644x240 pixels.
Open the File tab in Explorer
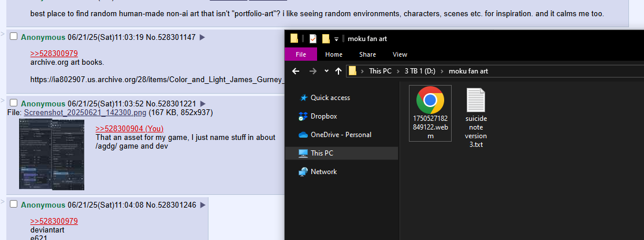301,54
